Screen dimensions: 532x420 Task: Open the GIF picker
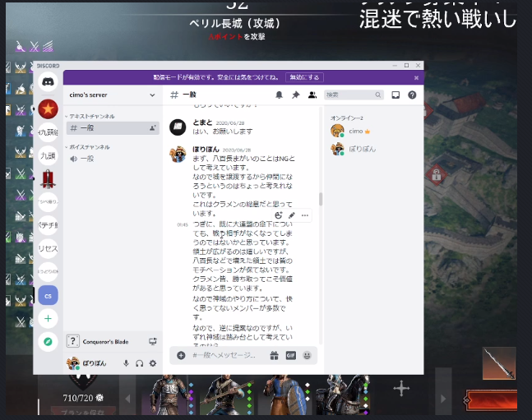click(x=291, y=355)
